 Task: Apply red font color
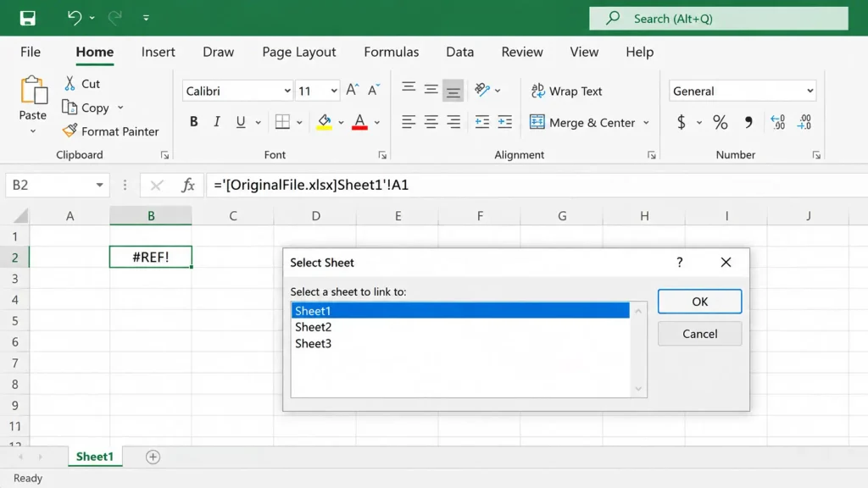[359, 122]
